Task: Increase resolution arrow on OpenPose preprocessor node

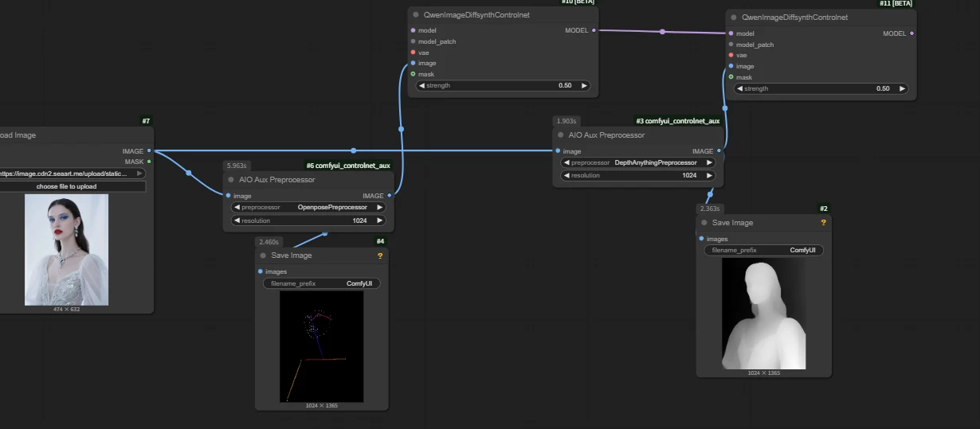Action: click(380, 220)
